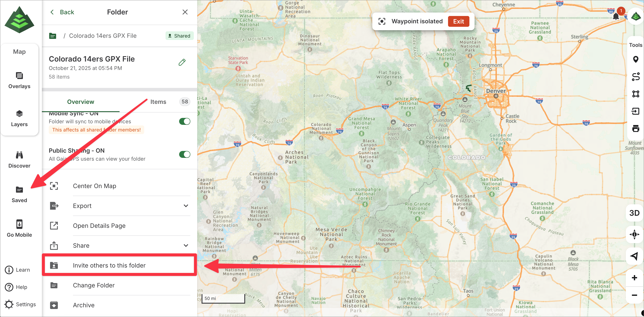The width and height of the screenshot is (644, 317).
Task: Switch map to 3D view
Action: (634, 213)
